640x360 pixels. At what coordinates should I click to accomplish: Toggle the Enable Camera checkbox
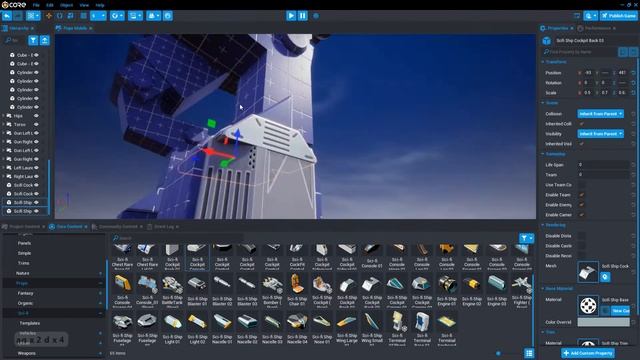(582, 215)
